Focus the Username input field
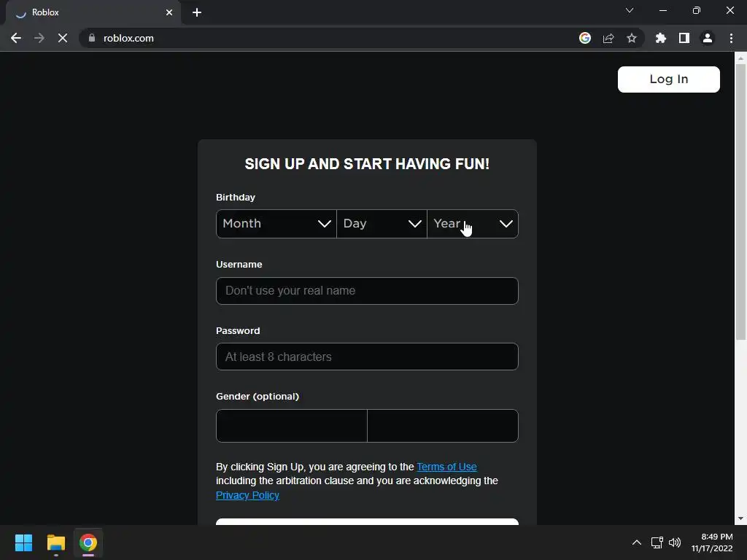The height and width of the screenshot is (560, 747). click(367, 291)
